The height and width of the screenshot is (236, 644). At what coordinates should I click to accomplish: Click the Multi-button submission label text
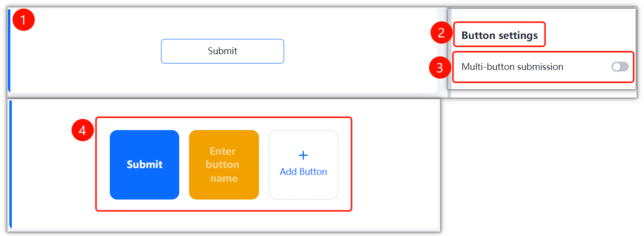512,67
